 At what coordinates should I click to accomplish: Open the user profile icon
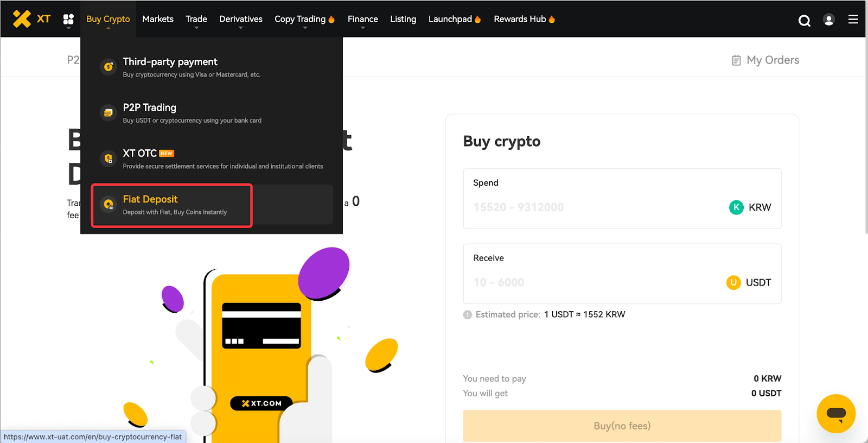[x=828, y=20]
